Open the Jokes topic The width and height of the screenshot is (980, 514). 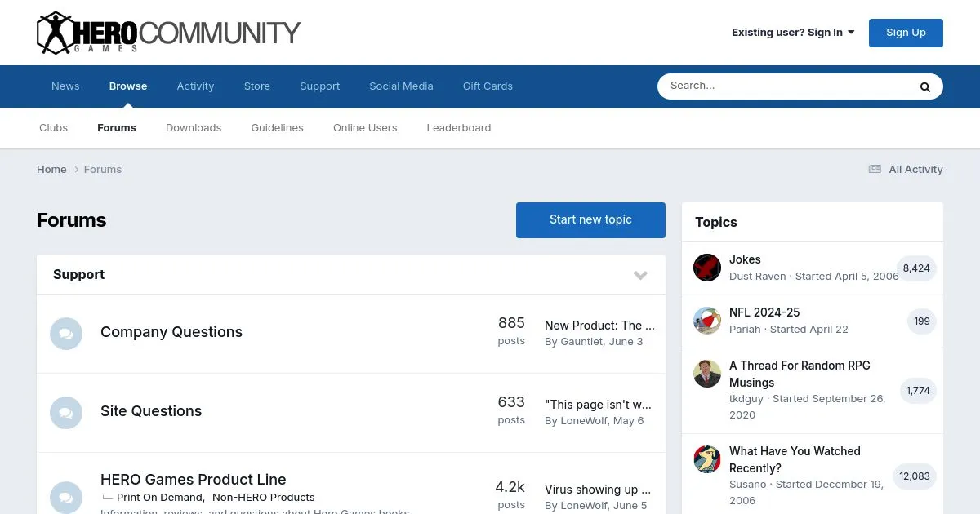745,259
